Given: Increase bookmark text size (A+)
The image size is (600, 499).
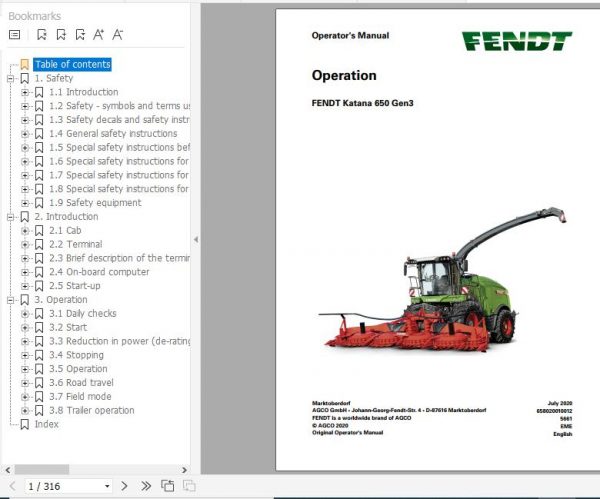Looking at the screenshot, I should 98,35.
